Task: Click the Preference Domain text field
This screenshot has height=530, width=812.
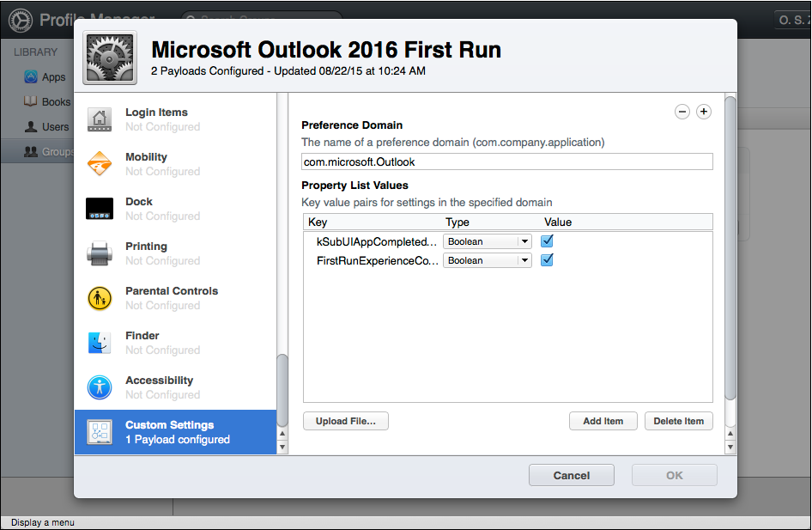Action: (507, 161)
